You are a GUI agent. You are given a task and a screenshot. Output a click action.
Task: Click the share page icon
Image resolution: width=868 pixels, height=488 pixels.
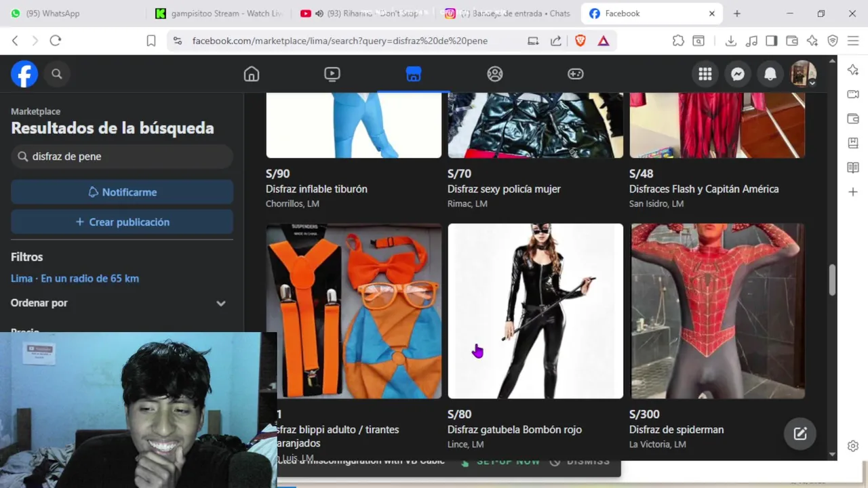pos(556,41)
